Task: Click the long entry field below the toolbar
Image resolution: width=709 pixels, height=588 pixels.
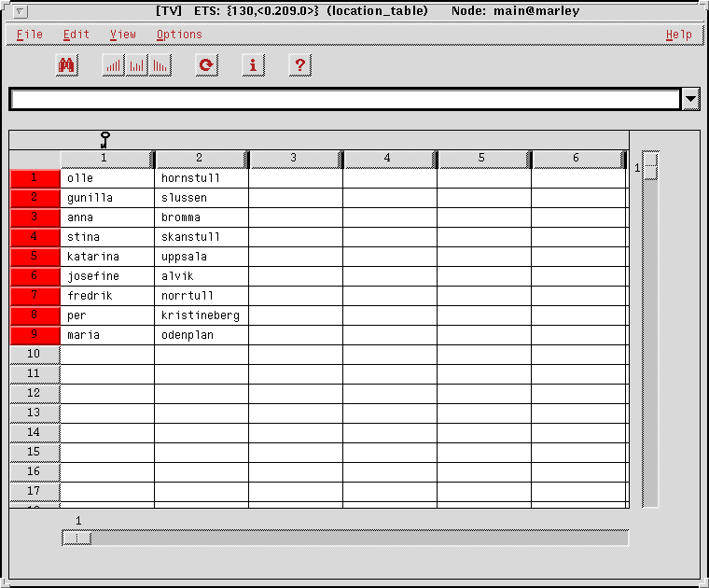Action: coord(345,99)
